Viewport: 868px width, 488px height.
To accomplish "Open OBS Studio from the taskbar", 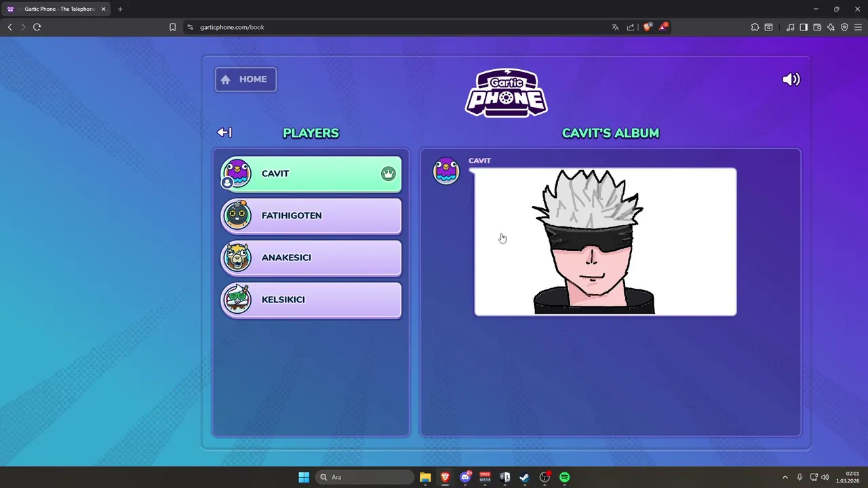I will click(545, 477).
